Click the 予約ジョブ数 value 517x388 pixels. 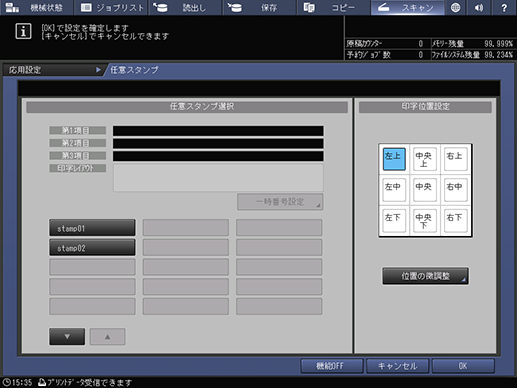pyautogui.click(x=421, y=55)
